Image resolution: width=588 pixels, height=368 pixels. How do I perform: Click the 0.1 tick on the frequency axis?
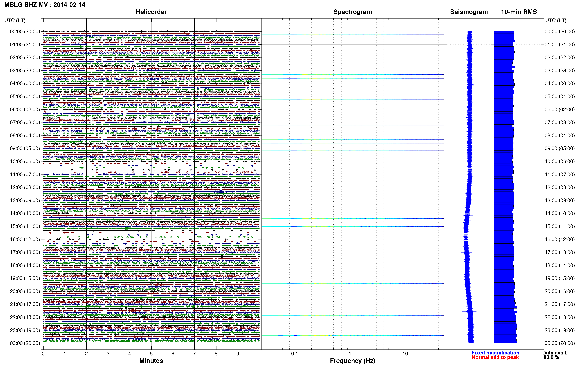[x=295, y=354]
